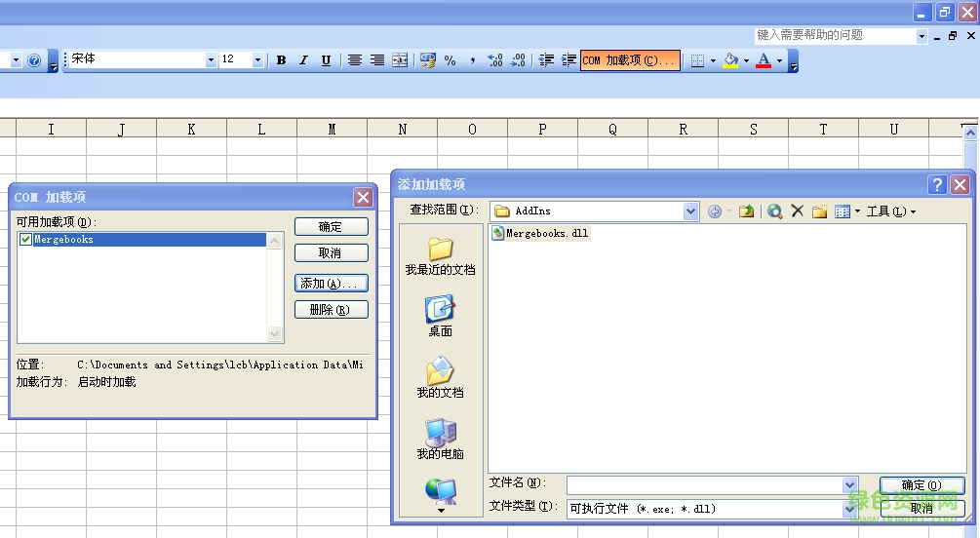Click the percent style icon

450,60
